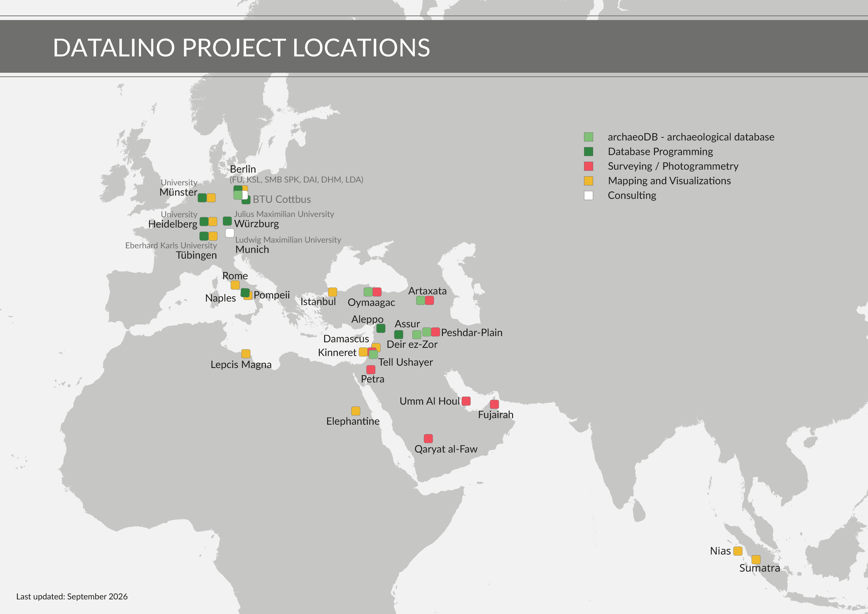This screenshot has width=868, height=614.
Task: Click 'Eberhard Karls University' label
Action: click(171, 245)
